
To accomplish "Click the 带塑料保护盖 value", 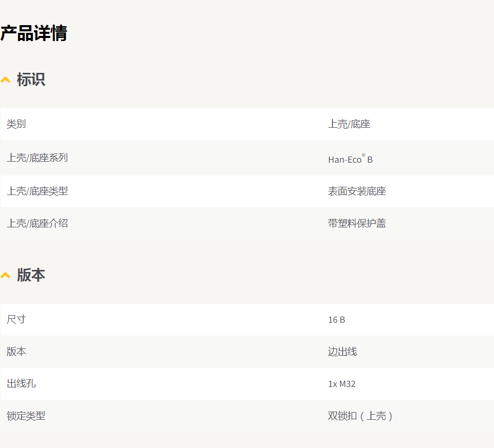I will [357, 223].
